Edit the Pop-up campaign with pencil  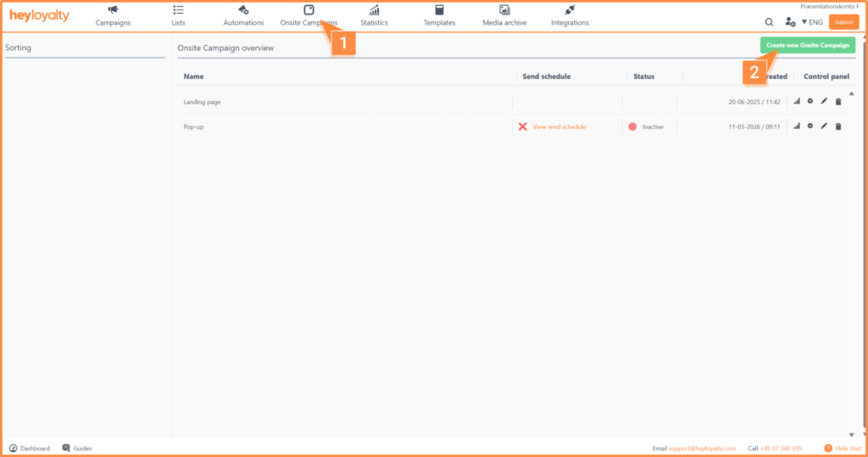tap(824, 126)
